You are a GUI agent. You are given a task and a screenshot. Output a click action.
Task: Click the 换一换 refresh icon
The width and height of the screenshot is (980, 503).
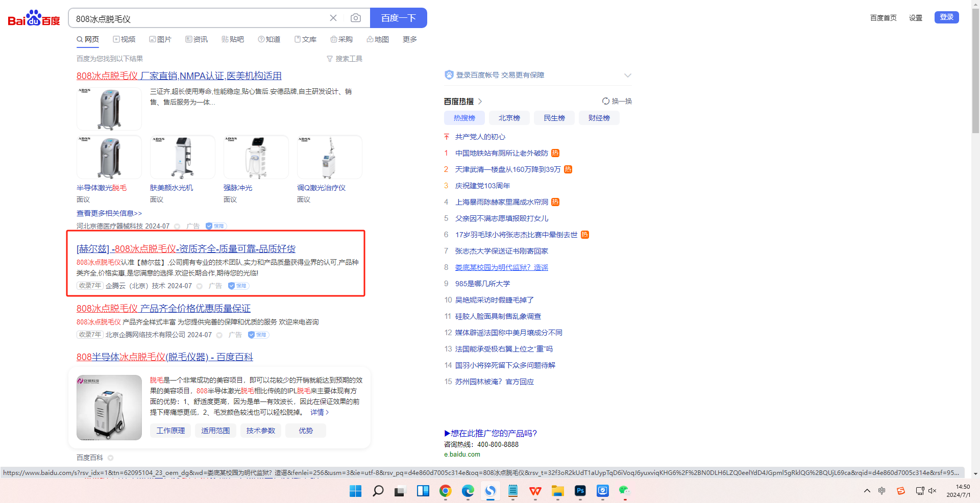tap(606, 101)
